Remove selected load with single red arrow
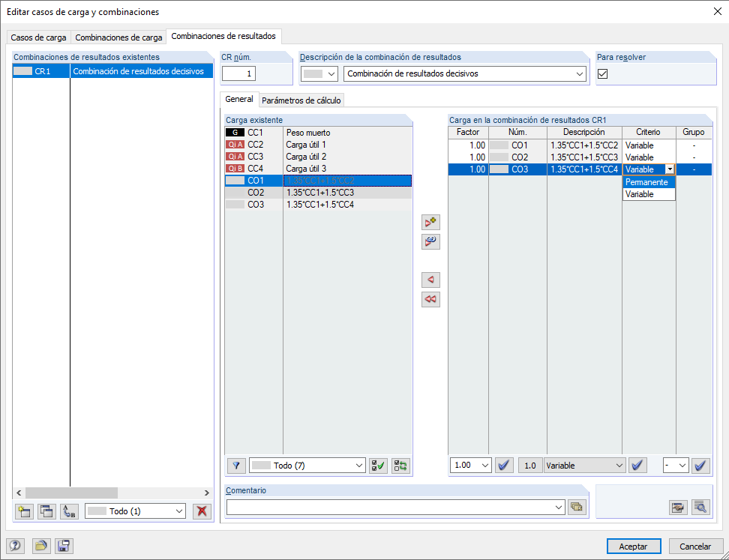The width and height of the screenshot is (729, 560). pos(430,280)
